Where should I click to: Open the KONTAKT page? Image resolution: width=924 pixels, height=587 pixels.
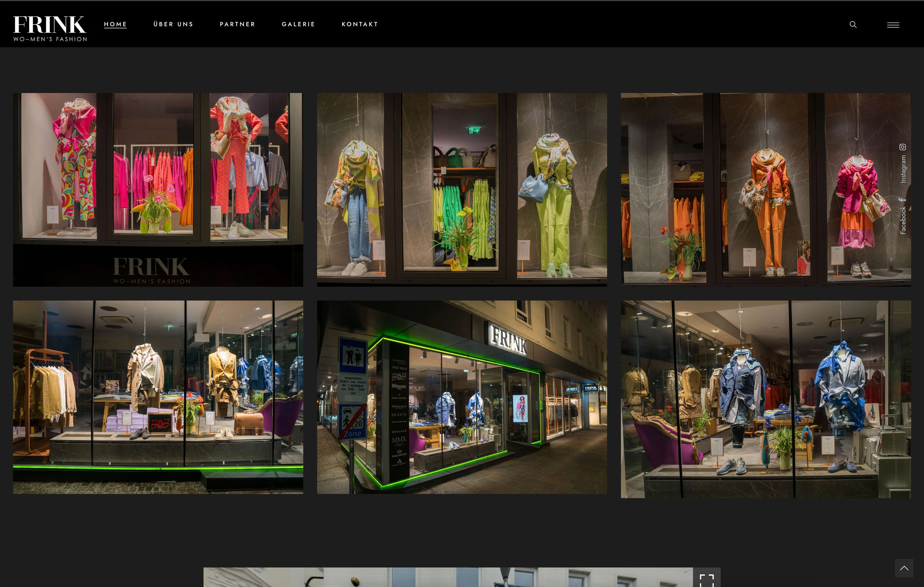point(360,24)
